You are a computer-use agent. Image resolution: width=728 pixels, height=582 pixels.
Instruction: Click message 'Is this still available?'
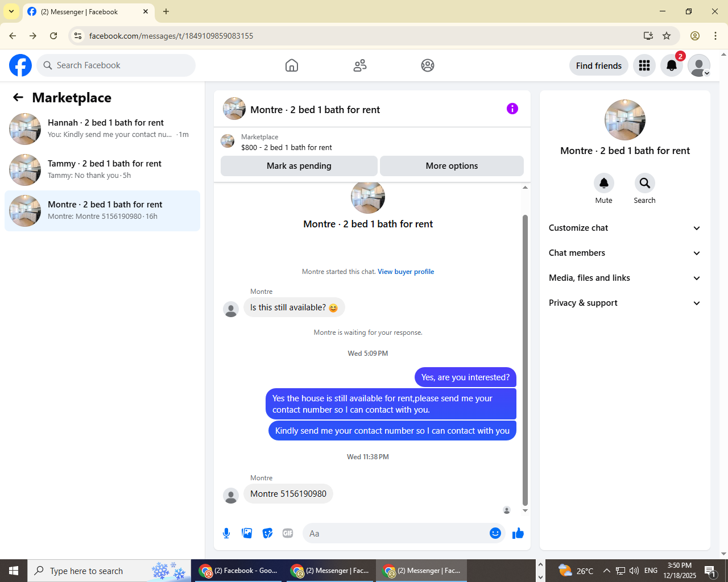pos(294,307)
